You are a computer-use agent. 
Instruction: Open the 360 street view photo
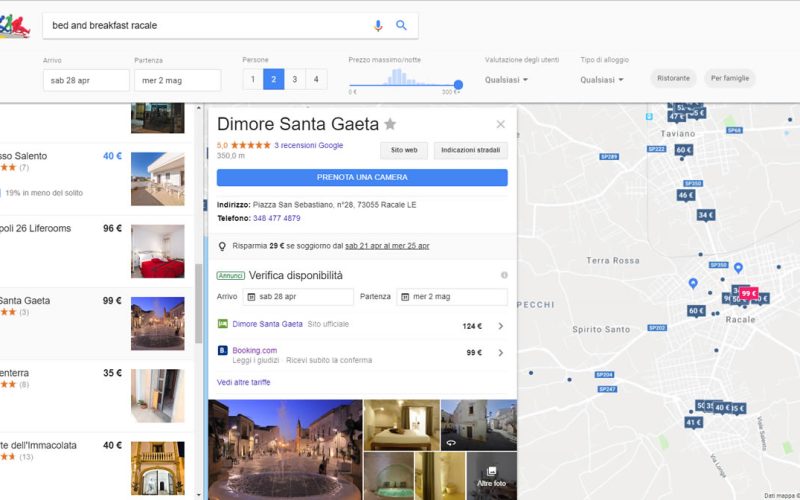tap(479, 424)
